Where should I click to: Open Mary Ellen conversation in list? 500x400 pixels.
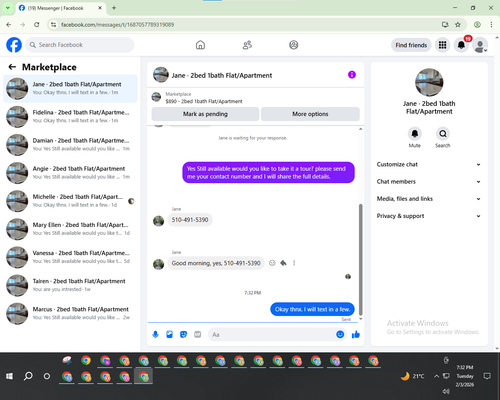pyautogui.click(x=70, y=229)
